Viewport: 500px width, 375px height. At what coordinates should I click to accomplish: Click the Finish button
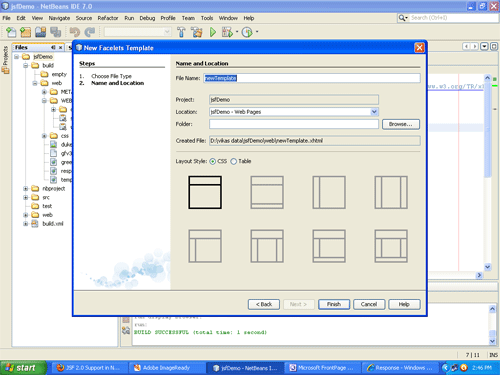coord(334,304)
